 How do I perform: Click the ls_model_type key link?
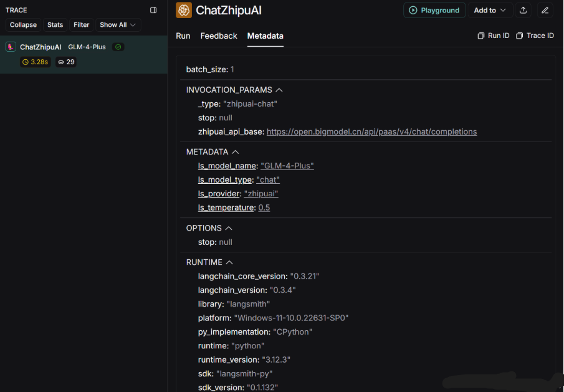point(225,180)
